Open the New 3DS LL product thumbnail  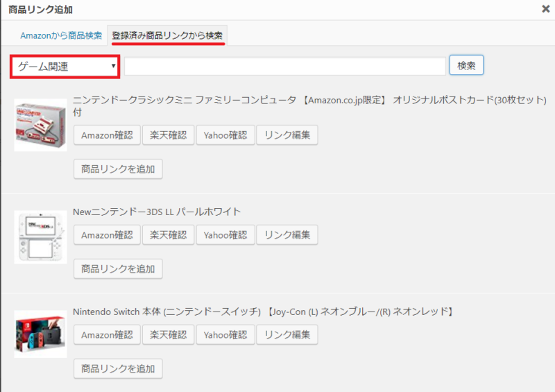click(x=40, y=237)
